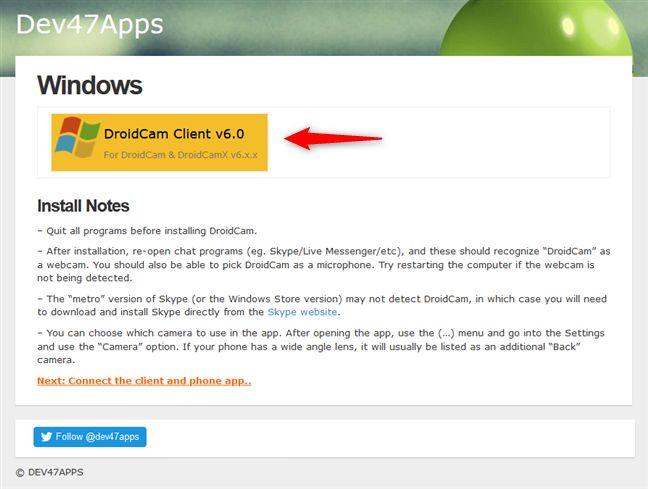Click the Install Notes heading
This screenshot has height=489, width=648.
(83, 206)
